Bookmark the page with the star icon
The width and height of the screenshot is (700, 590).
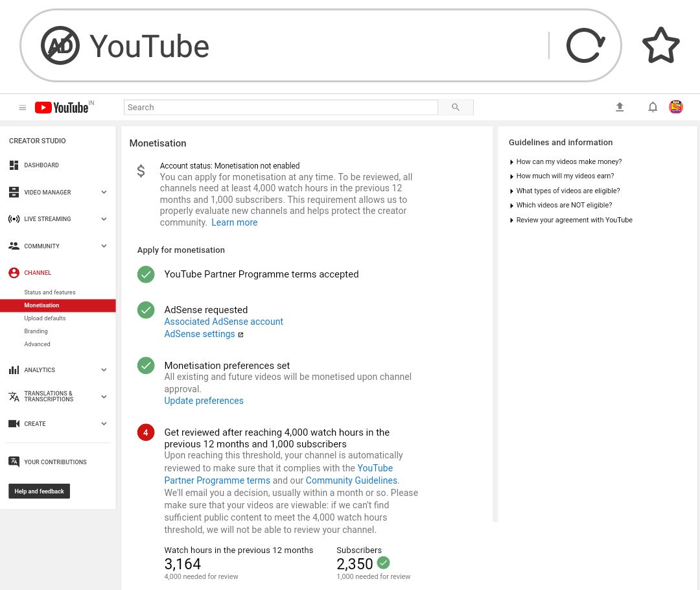(x=660, y=45)
